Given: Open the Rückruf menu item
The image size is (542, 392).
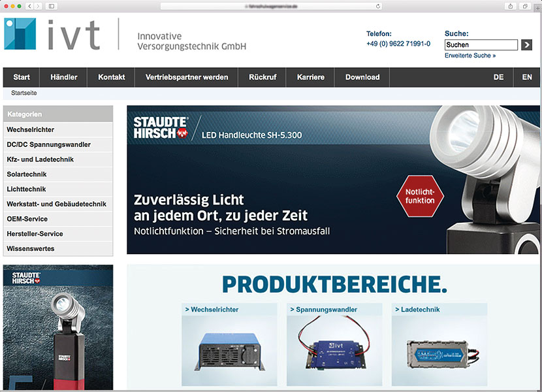Looking at the screenshot, I should [x=263, y=77].
